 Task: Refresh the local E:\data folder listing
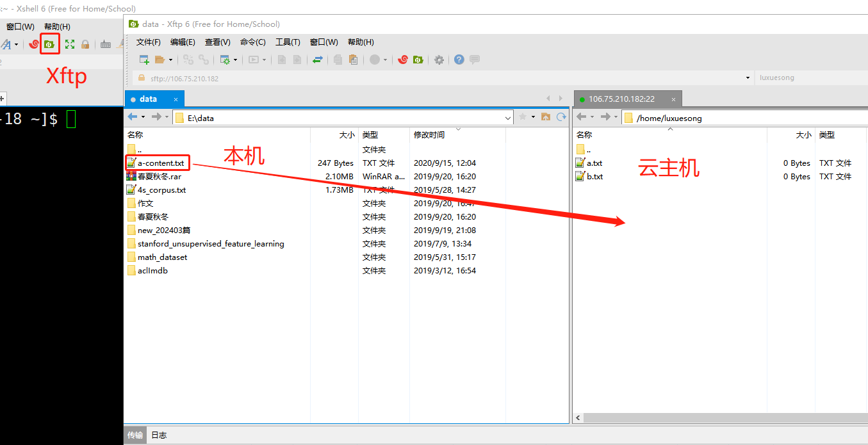click(x=561, y=117)
